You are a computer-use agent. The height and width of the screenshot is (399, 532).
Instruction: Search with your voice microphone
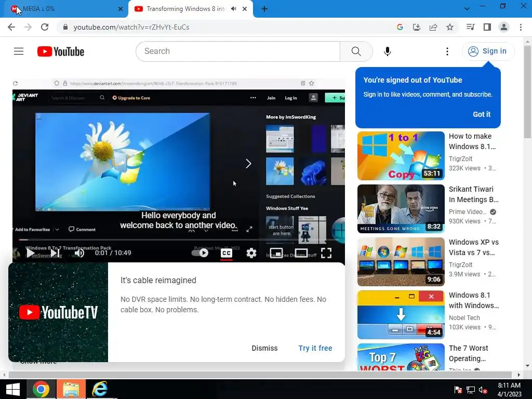tap(387, 51)
